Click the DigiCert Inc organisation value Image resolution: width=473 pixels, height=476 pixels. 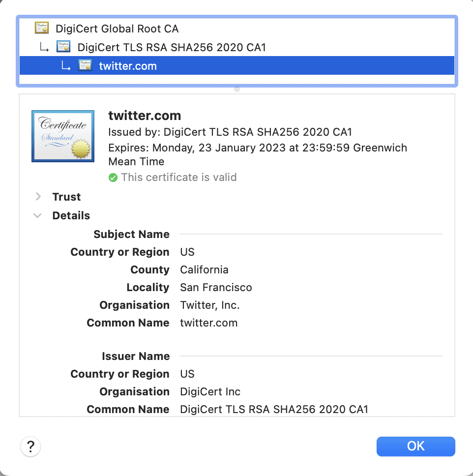coord(210,391)
